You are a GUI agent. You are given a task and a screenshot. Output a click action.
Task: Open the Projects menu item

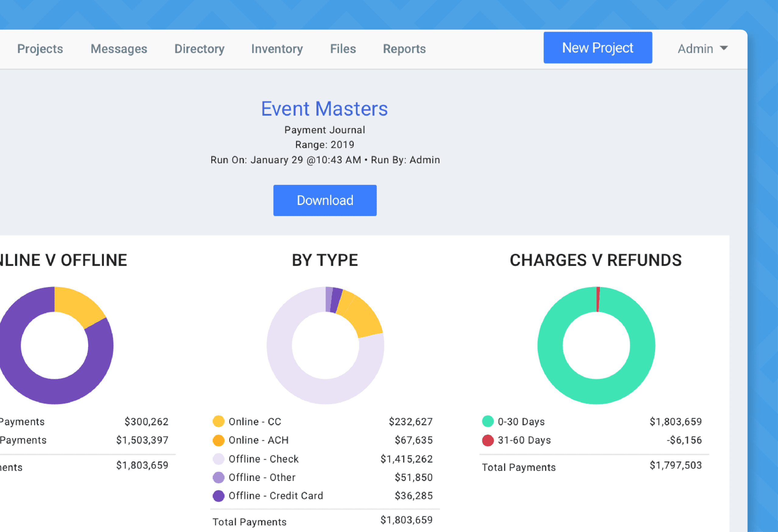point(40,49)
